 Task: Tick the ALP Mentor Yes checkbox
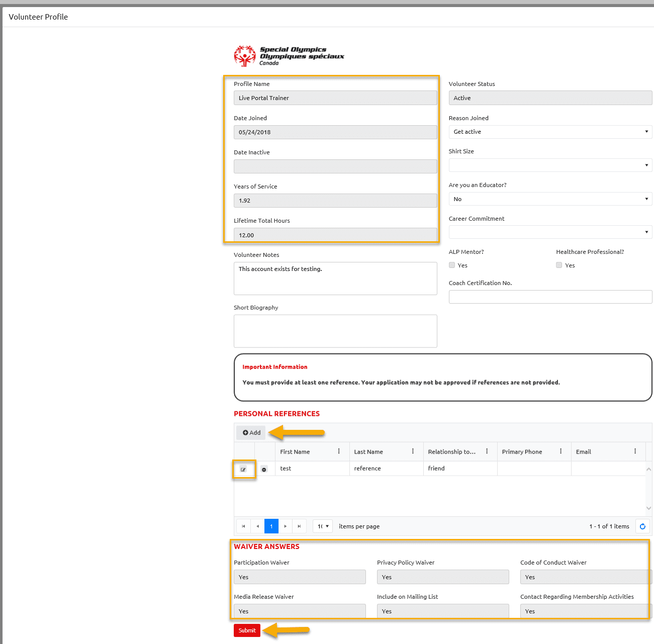452,265
